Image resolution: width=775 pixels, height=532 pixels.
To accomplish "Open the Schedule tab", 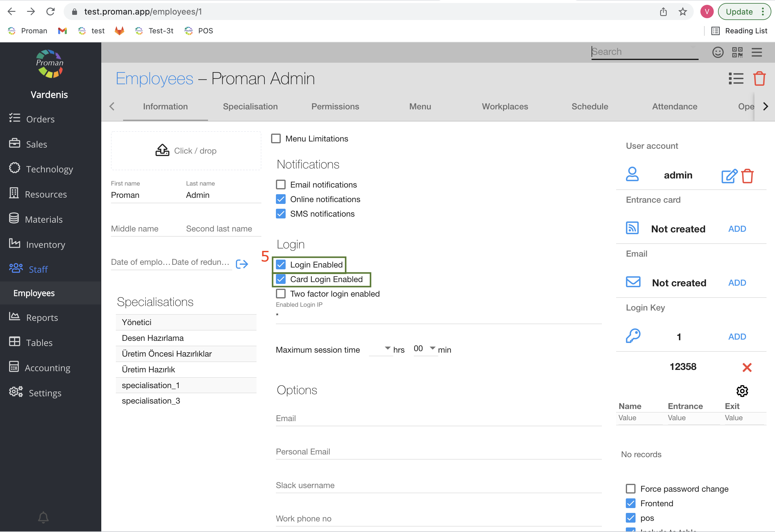I will [x=589, y=107].
